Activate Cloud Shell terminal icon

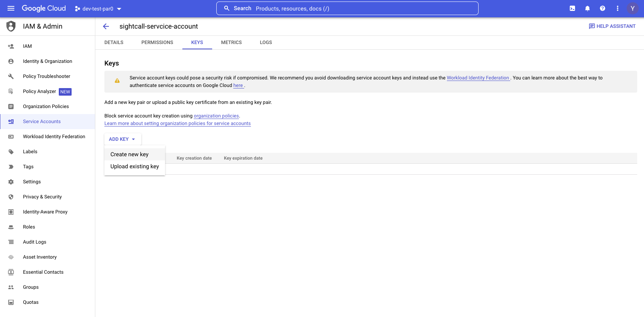coord(572,8)
